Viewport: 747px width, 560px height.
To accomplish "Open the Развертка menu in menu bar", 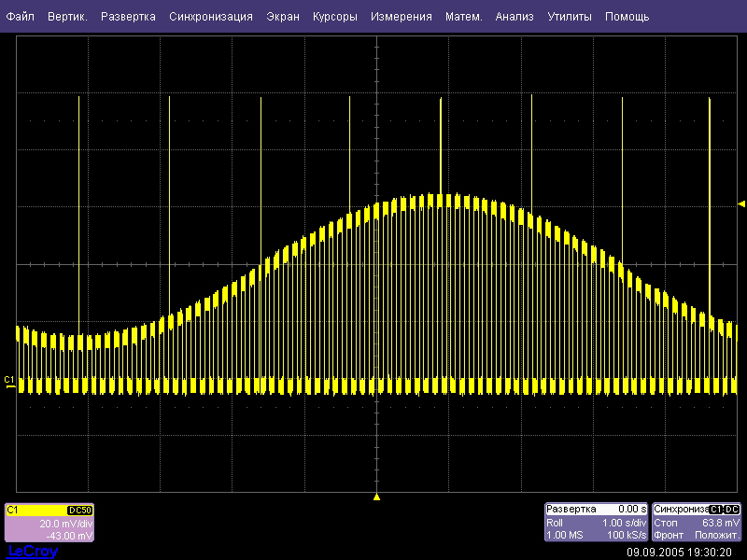I will click(x=128, y=17).
